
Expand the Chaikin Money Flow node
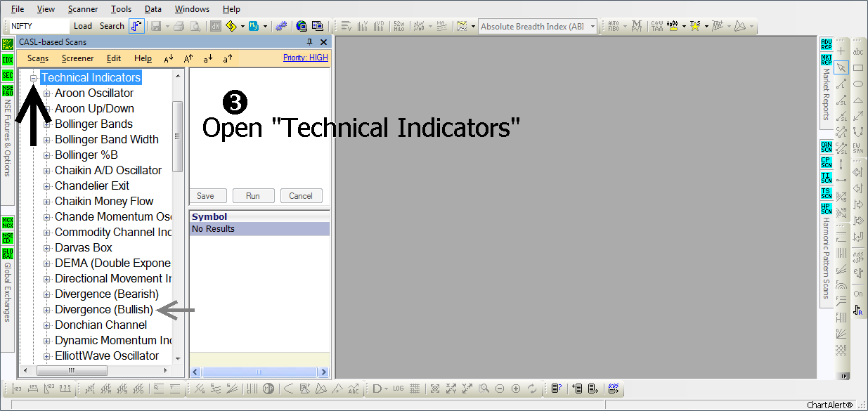point(47,202)
